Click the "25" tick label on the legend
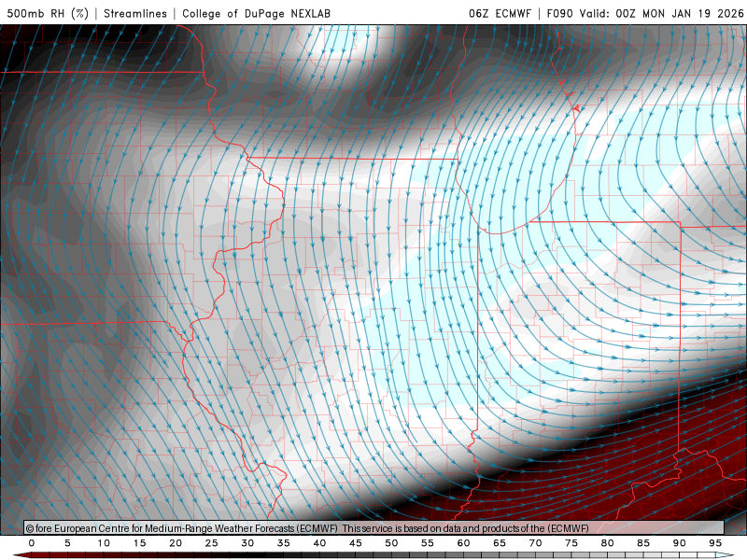 click(212, 543)
